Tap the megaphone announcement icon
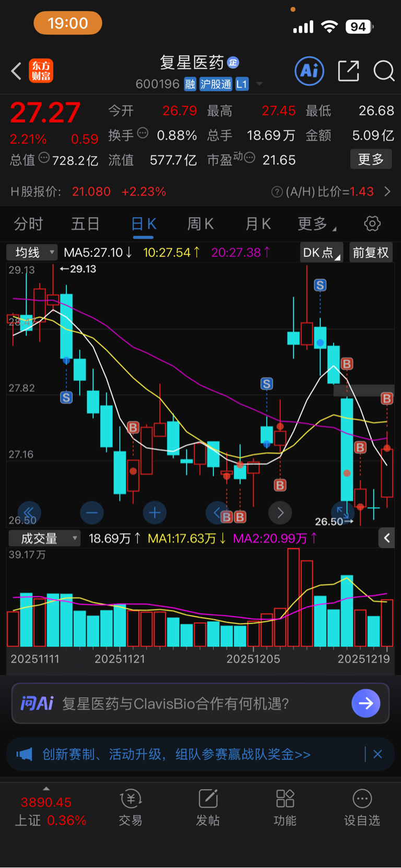The width and height of the screenshot is (401, 868). pyautogui.click(x=25, y=754)
